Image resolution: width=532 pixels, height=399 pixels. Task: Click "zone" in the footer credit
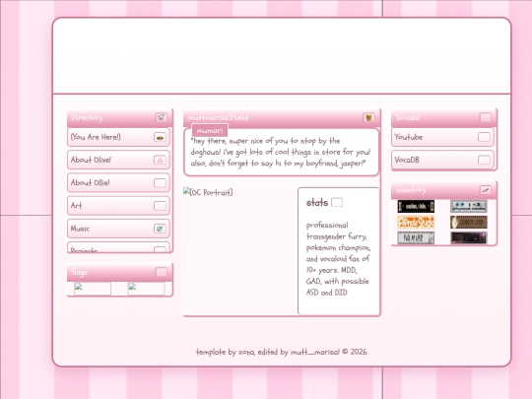tap(246, 352)
